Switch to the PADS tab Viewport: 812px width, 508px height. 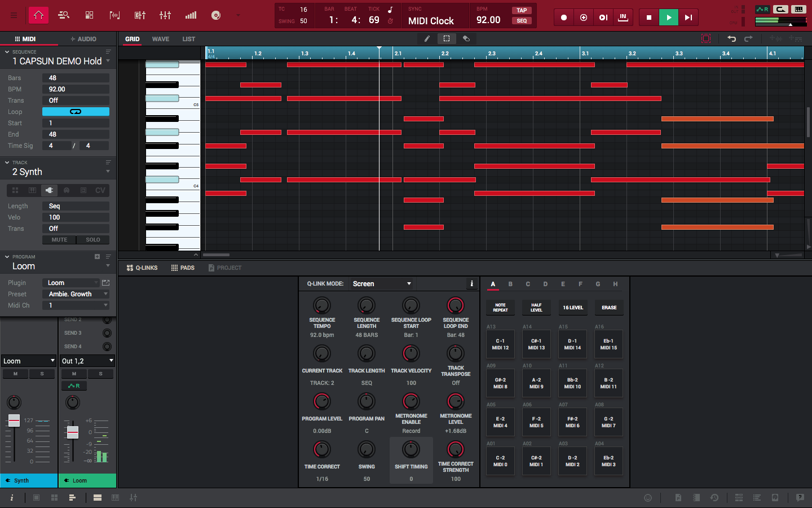coord(183,268)
